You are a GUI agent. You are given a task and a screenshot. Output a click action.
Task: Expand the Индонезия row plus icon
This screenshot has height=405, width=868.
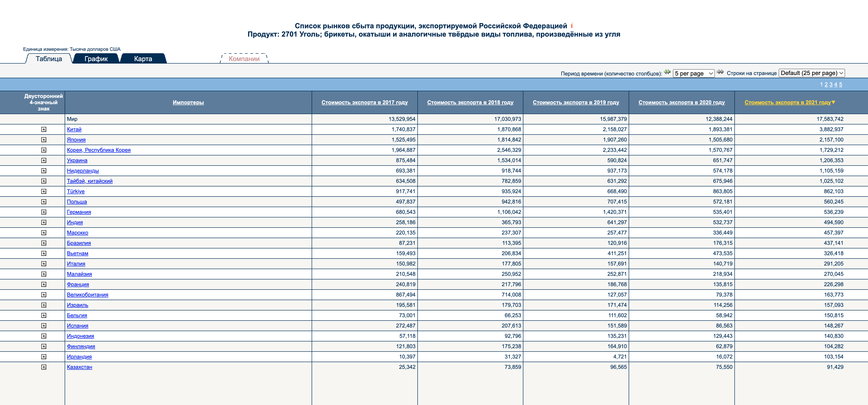[x=44, y=336]
